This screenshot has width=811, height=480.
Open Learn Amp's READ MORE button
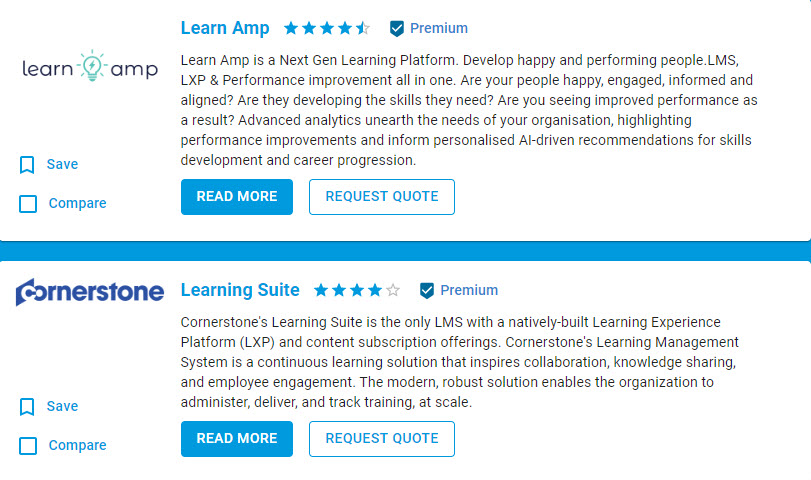click(x=237, y=197)
